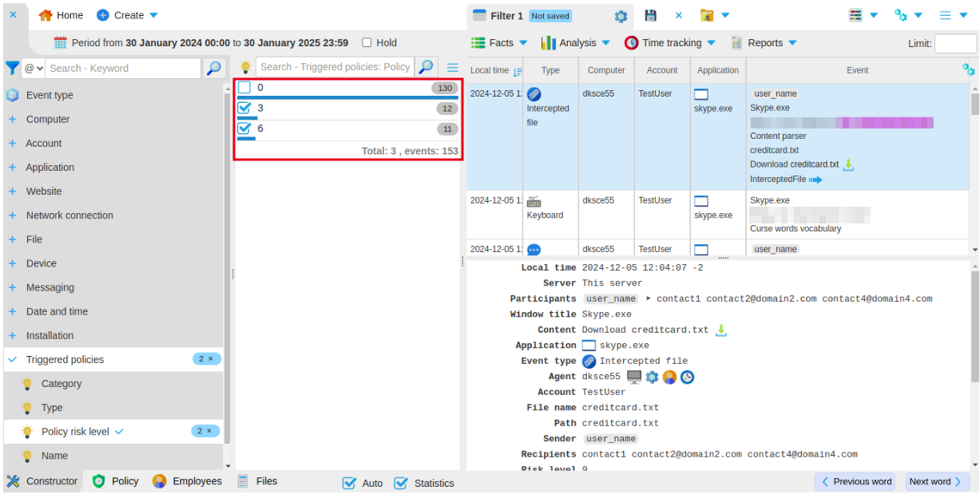Click the Limit input field
The width and height of the screenshot is (980, 498).
click(x=955, y=43)
